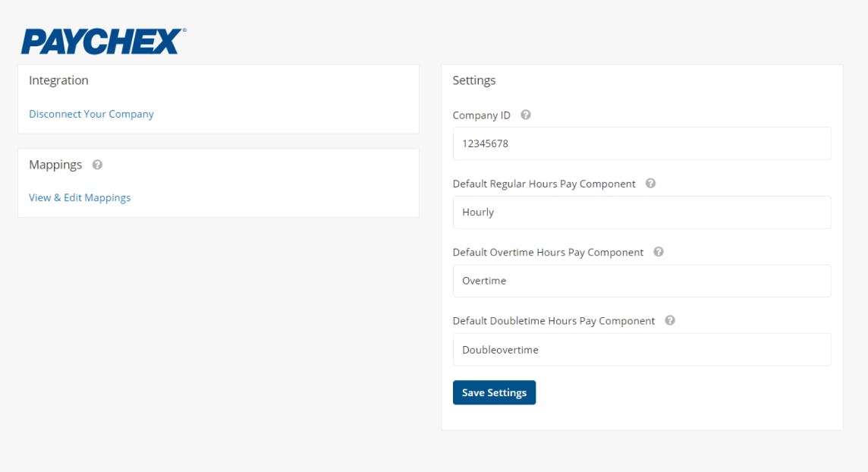The width and height of the screenshot is (868, 472).
Task: Click the Company ID field showing 12345678
Action: [642, 143]
